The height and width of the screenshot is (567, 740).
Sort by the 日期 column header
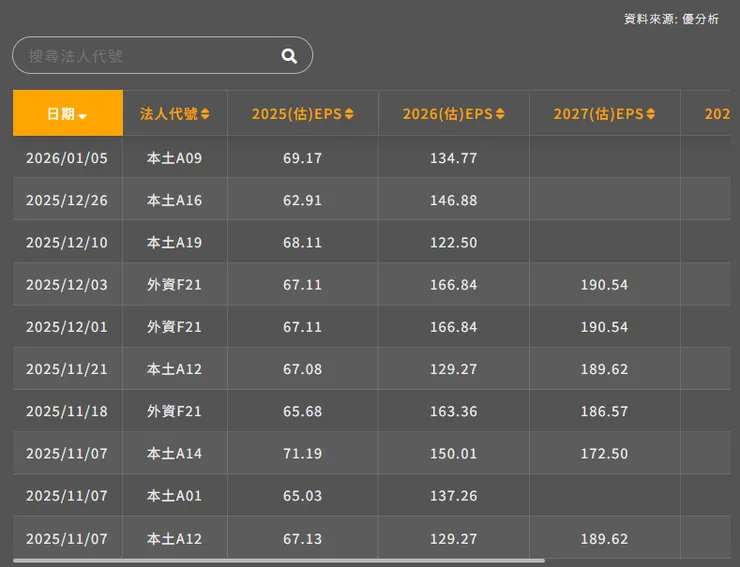pyautogui.click(x=67, y=113)
